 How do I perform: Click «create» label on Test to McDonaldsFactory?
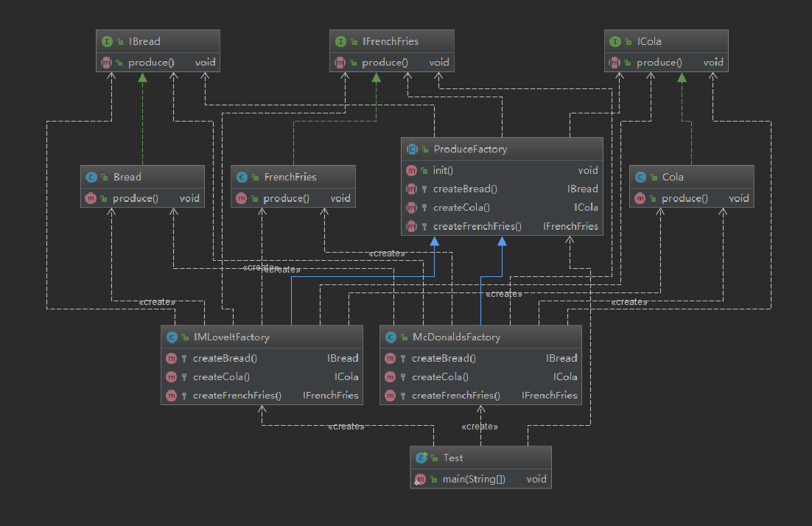pyautogui.click(x=480, y=427)
